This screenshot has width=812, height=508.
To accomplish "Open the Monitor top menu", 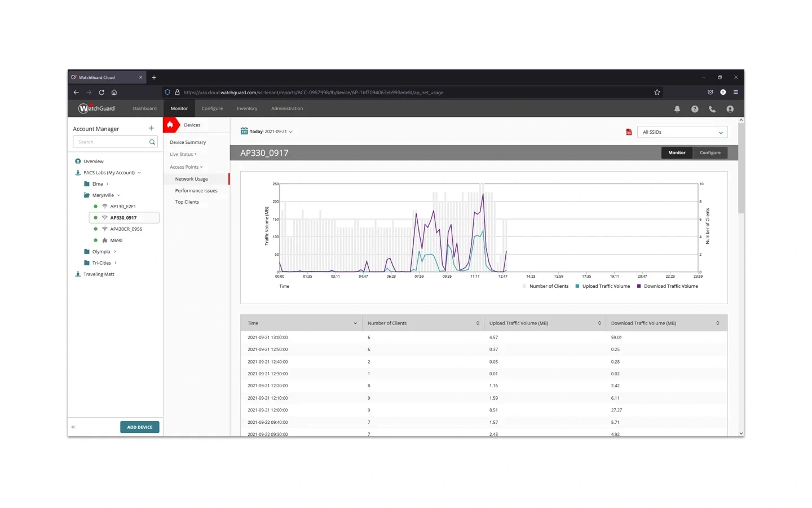I will point(179,108).
